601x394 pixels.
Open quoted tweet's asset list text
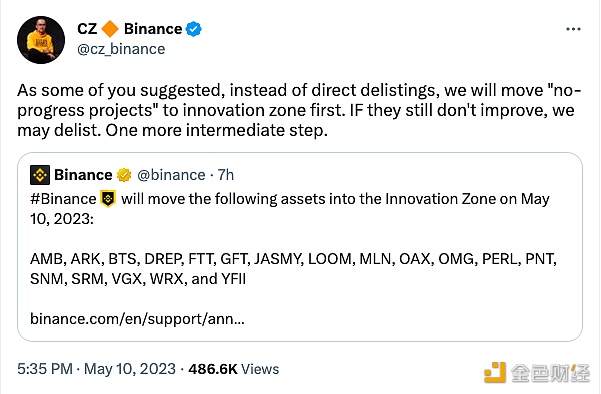pos(293,269)
